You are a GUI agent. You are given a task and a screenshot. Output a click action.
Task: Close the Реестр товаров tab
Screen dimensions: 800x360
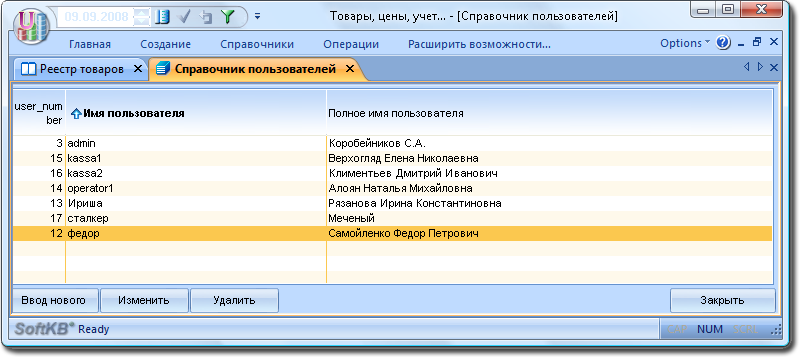click(x=137, y=69)
